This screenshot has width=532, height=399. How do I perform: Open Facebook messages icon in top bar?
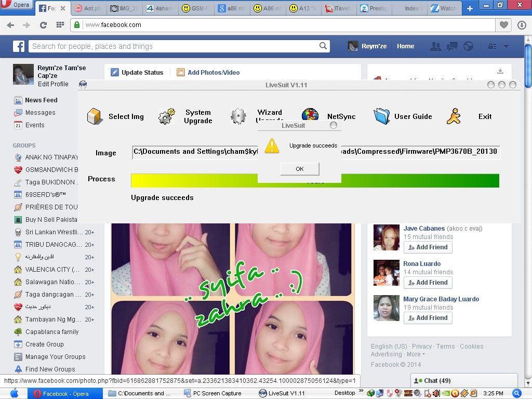(452, 46)
